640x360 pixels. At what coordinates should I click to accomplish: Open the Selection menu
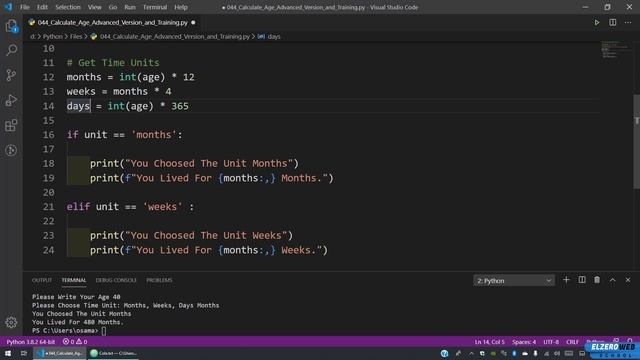(68, 7)
